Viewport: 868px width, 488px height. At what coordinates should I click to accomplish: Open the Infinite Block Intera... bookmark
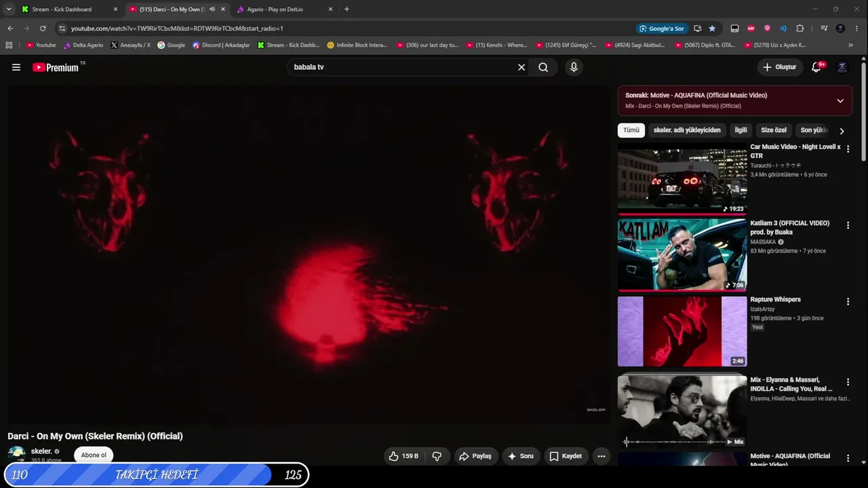point(357,45)
